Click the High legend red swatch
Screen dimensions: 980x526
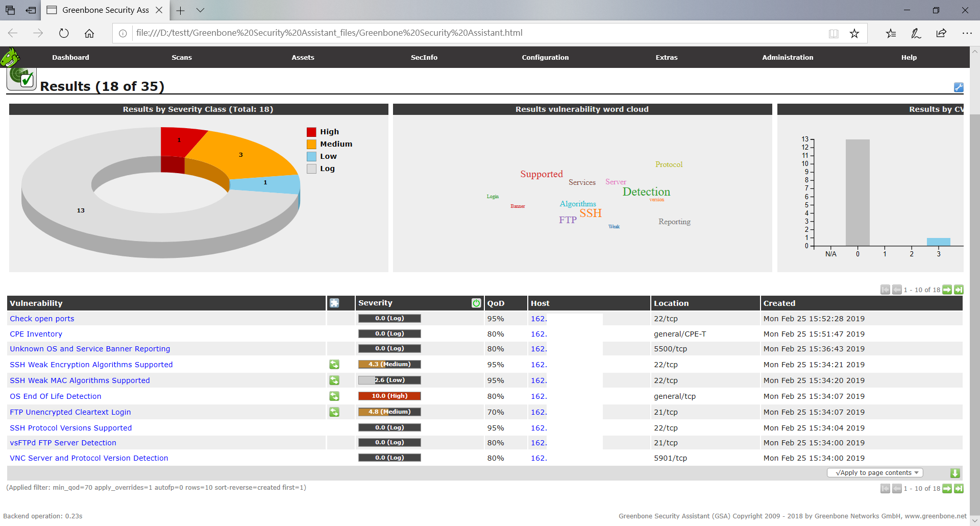[x=311, y=132]
